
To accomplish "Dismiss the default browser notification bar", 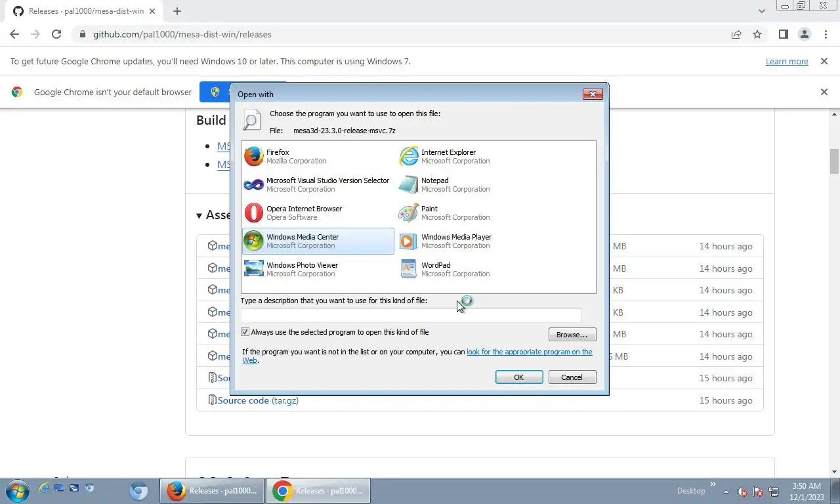I will (x=824, y=92).
